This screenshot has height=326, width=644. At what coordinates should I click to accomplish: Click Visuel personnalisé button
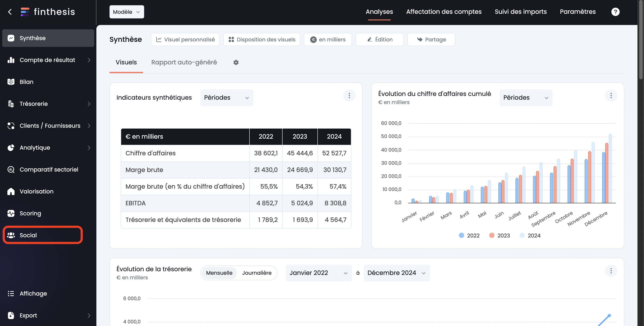(185, 39)
